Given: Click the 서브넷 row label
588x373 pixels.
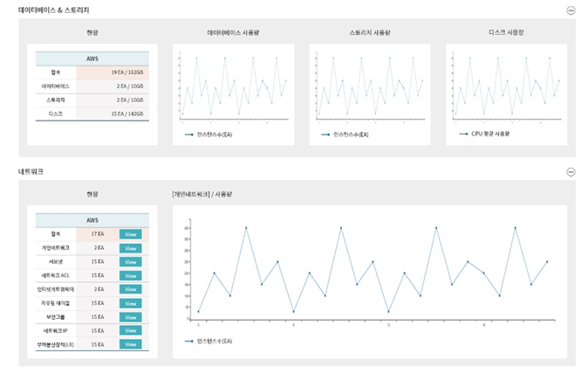Looking at the screenshot, I should pos(56,262).
